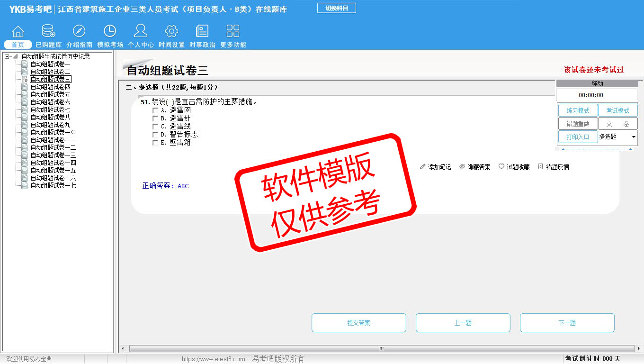Switch to 考试模式 tab

(x=617, y=110)
